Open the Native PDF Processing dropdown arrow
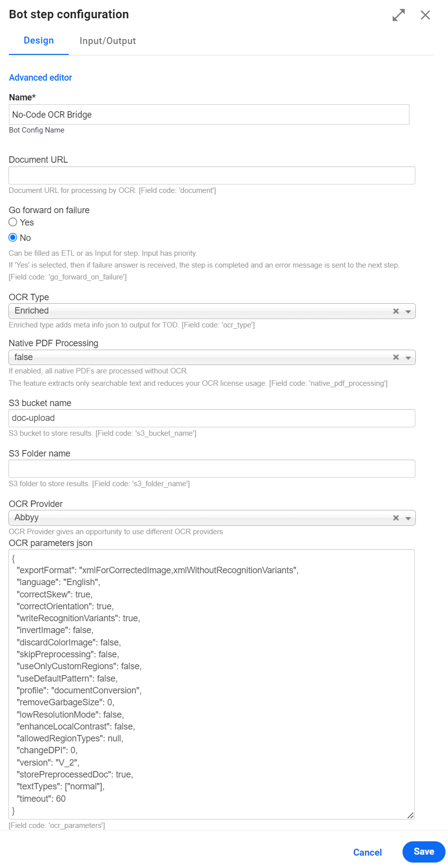Image resolution: width=448 pixels, height=868 pixels. click(x=408, y=358)
